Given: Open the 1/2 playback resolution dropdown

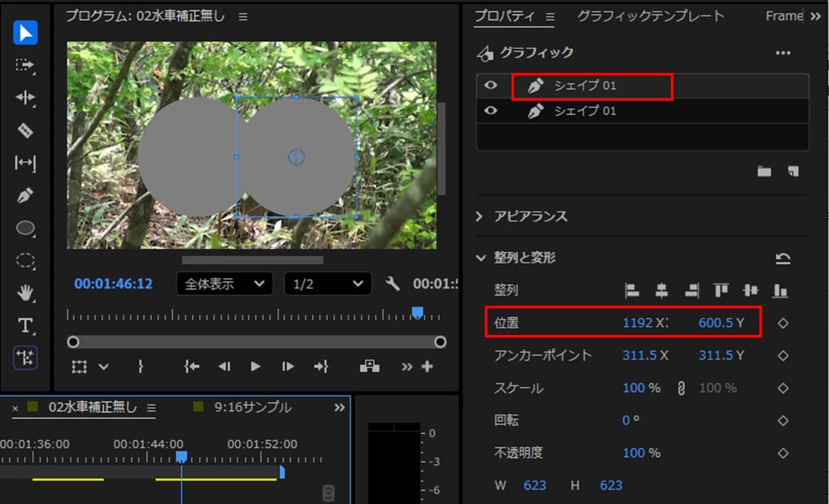Looking at the screenshot, I should 327,284.
